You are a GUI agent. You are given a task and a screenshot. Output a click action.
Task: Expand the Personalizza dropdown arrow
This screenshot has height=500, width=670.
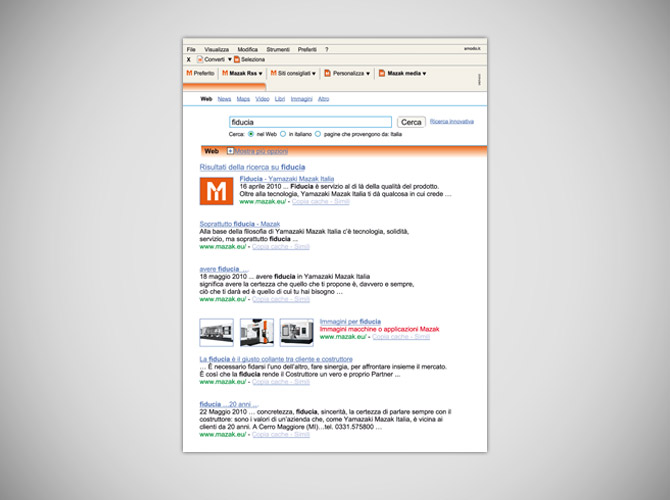tap(368, 74)
